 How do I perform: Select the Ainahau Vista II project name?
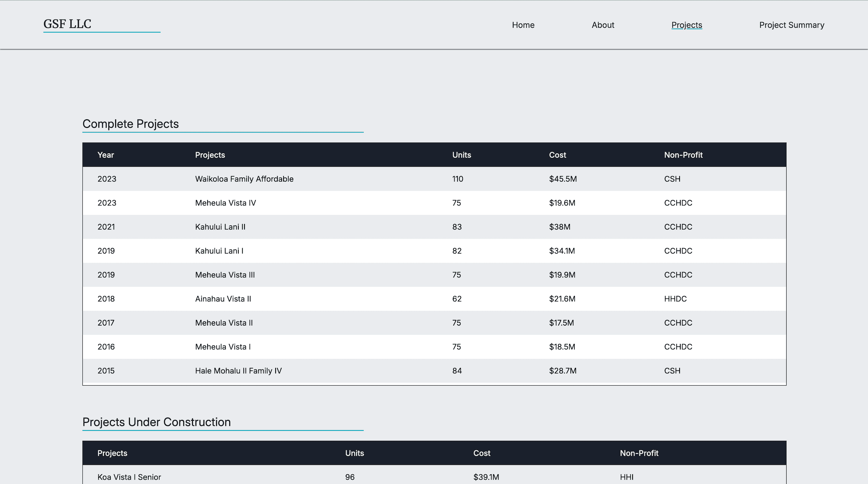[223, 299]
